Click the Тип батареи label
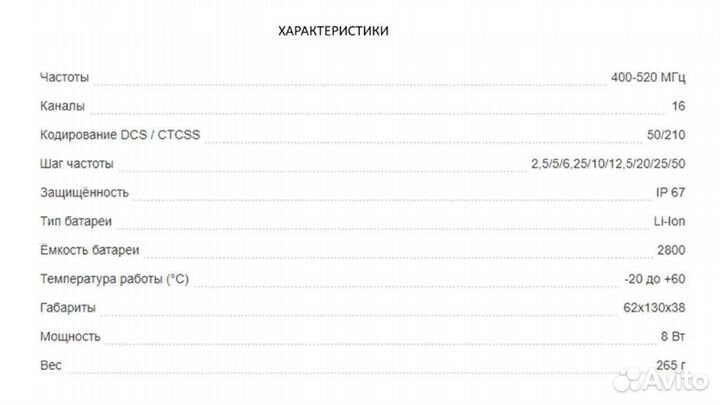The image size is (720, 405). (76, 221)
